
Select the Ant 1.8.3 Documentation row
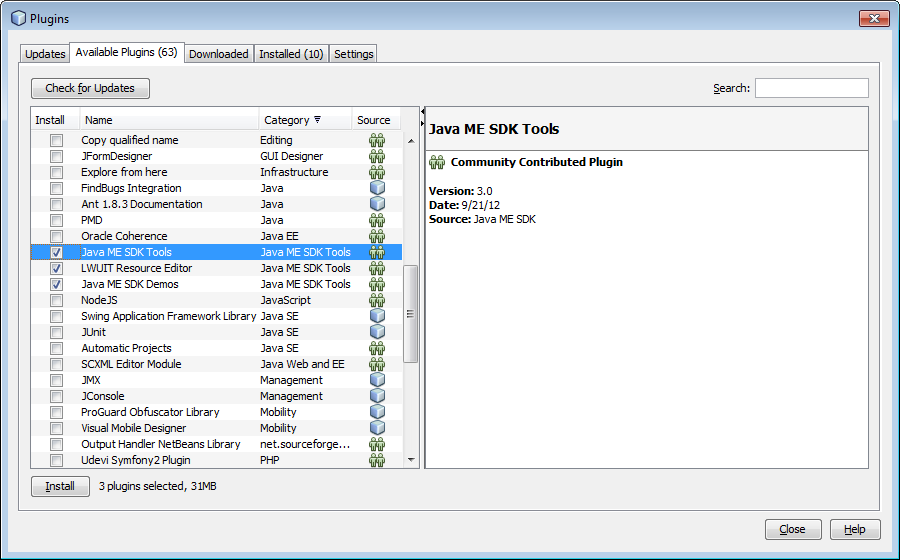pos(216,204)
